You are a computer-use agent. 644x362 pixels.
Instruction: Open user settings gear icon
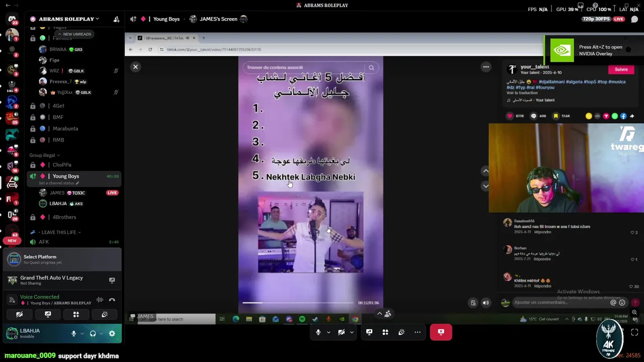[x=112, y=333]
